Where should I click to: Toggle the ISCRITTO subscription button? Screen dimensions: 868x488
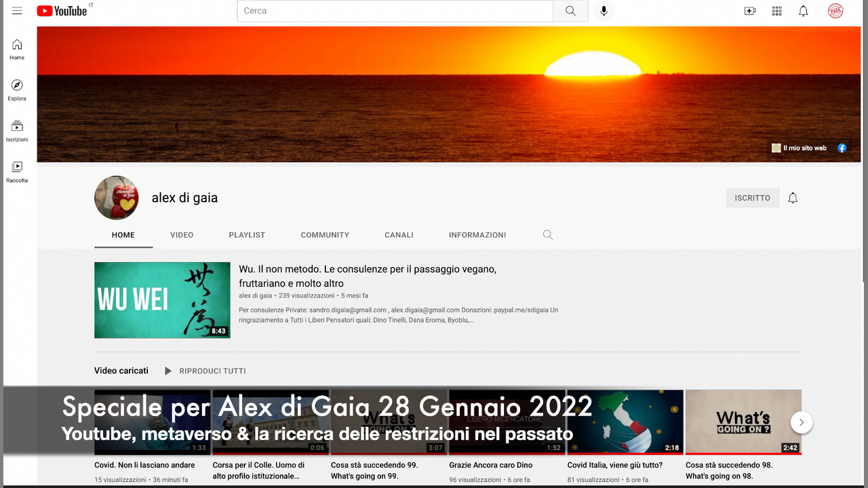coord(752,198)
